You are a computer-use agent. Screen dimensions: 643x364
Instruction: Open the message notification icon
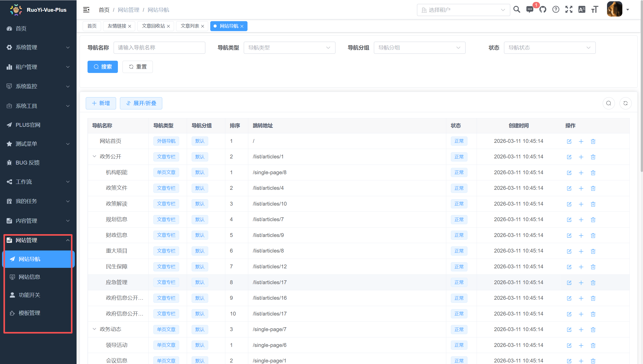530,10
